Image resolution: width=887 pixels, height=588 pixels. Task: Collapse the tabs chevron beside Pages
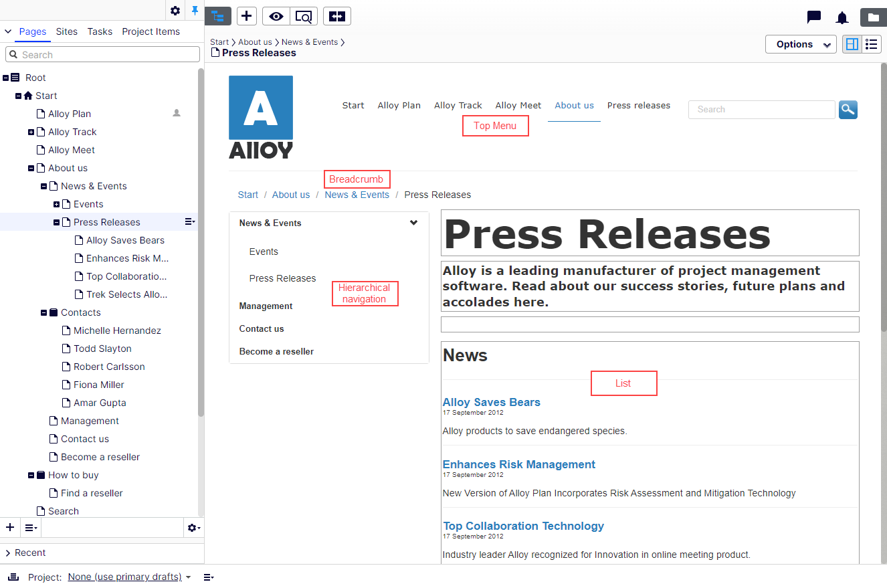point(8,31)
